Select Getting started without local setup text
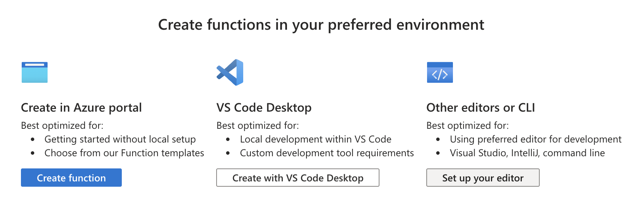The width and height of the screenshot is (644, 205). pos(120,139)
